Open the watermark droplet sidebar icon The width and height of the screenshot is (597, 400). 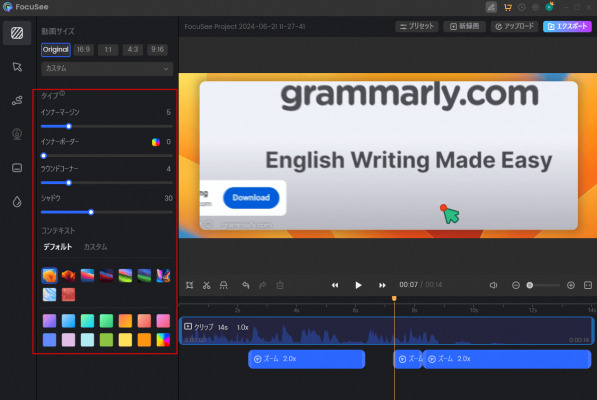point(17,201)
